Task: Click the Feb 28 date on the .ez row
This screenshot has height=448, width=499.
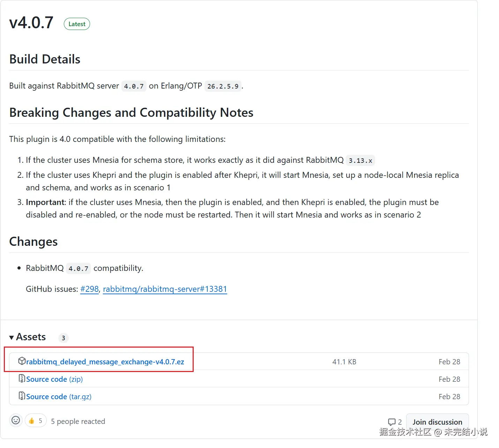Action: [449, 362]
